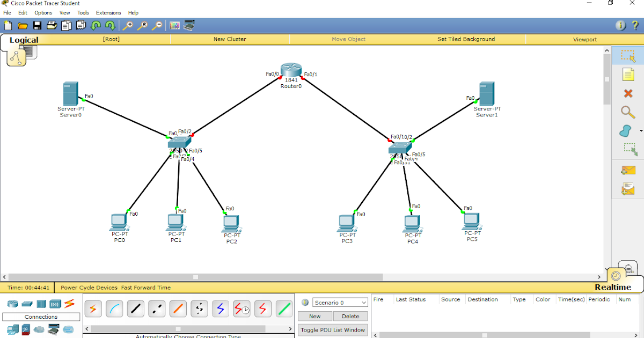Viewport: 644px width, 338px height.
Task: Delete the current scenario
Action: point(350,316)
